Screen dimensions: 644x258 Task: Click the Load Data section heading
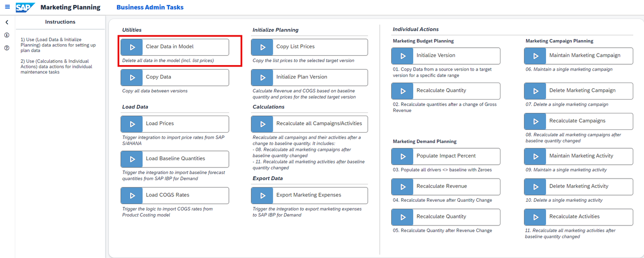tap(135, 107)
